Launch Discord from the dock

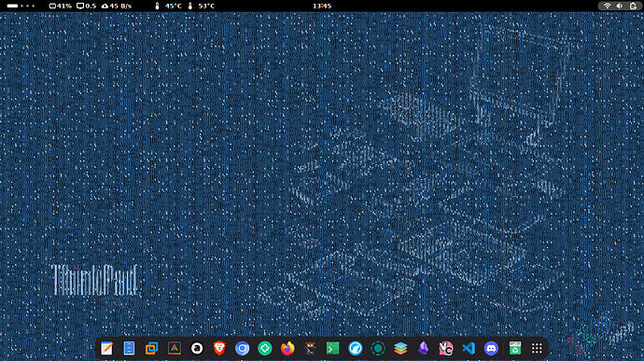pyautogui.click(x=491, y=348)
